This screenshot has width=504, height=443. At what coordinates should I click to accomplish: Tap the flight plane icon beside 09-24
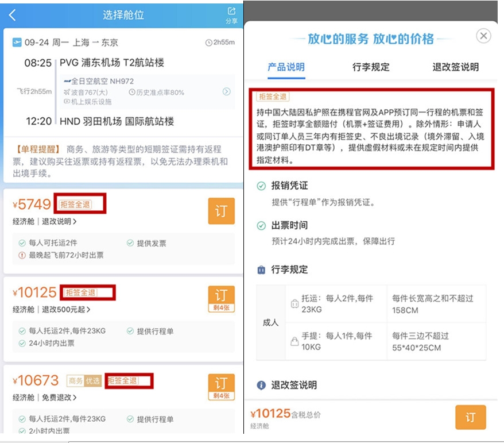click(x=17, y=43)
